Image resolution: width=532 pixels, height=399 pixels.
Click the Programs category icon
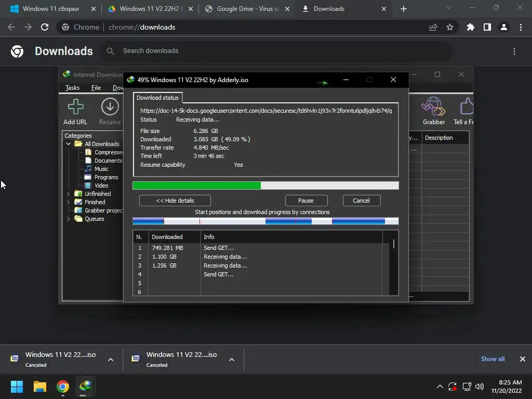[x=88, y=177]
